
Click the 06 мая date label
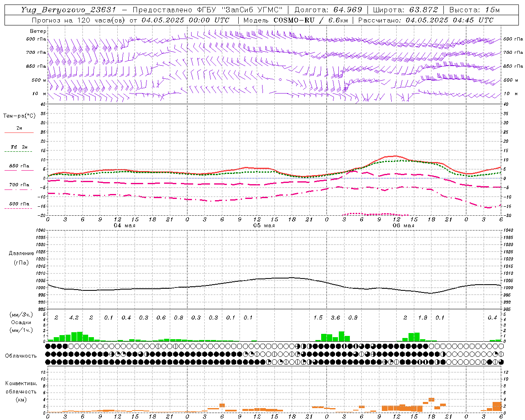[x=404, y=226]
